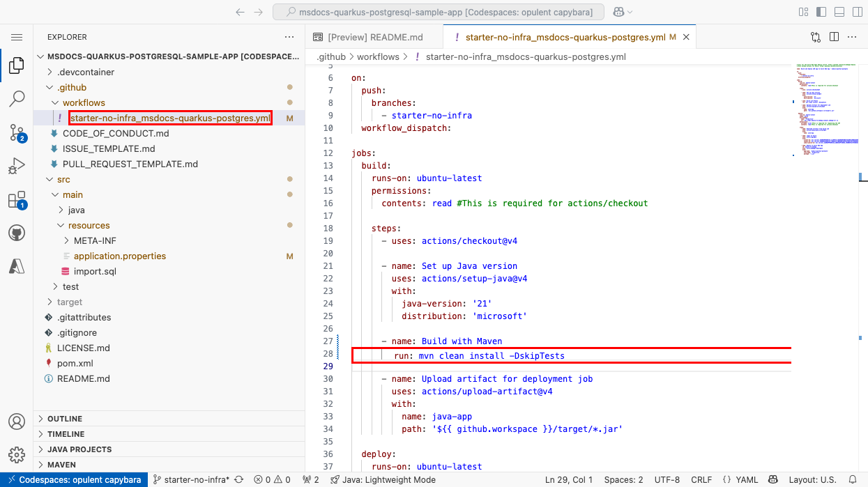Open the Accounts menu icon

click(x=17, y=422)
